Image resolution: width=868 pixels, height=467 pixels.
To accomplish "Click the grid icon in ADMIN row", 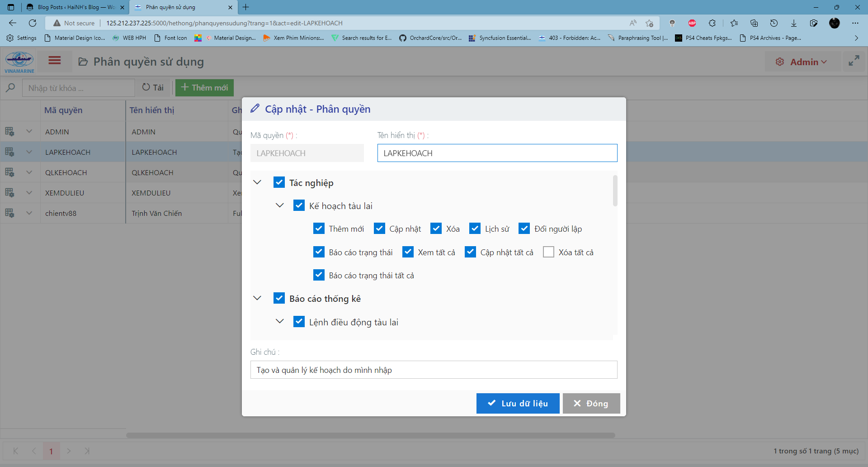I will pos(9,132).
